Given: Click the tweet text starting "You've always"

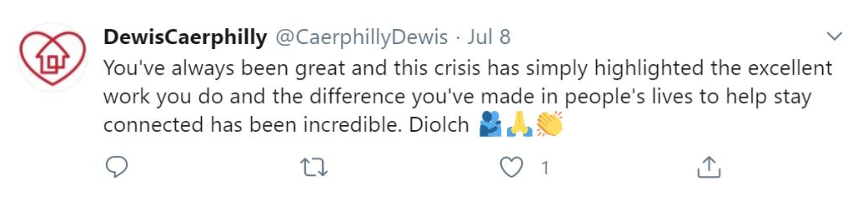Looking at the screenshot, I should click(x=467, y=96).
